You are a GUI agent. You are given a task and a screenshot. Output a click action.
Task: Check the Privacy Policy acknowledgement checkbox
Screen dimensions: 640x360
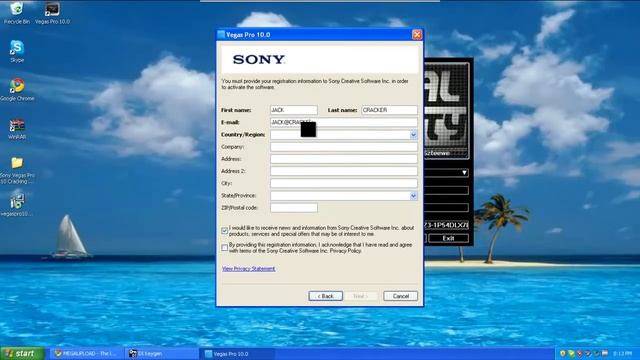224,248
